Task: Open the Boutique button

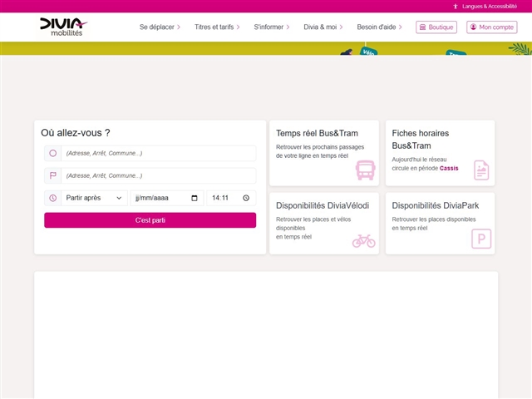Action: click(436, 27)
